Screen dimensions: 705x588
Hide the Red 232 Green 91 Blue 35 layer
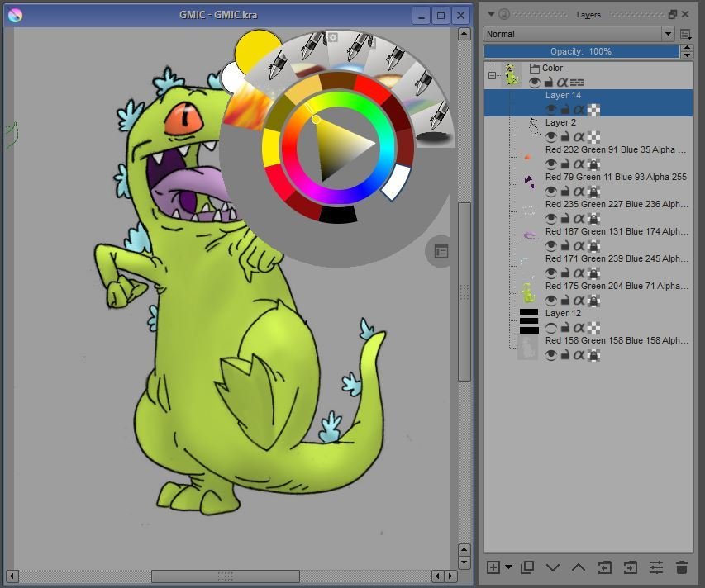[550, 164]
